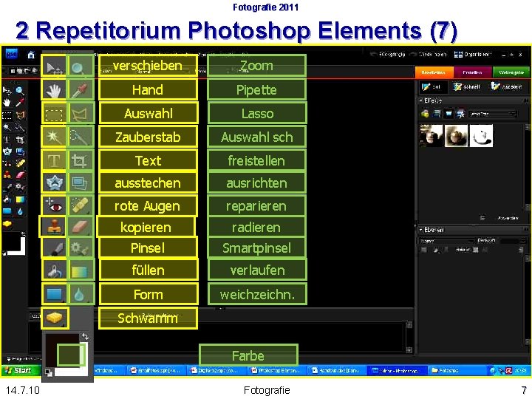Switch to the Bearbeiten tab
This screenshot has width=532, height=399.
click(x=434, y=72)
